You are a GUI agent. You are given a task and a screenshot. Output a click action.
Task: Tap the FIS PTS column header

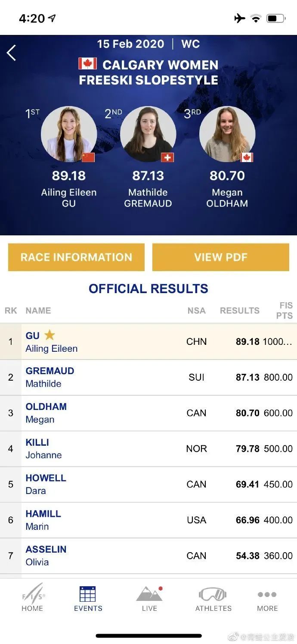pos(284,310)
